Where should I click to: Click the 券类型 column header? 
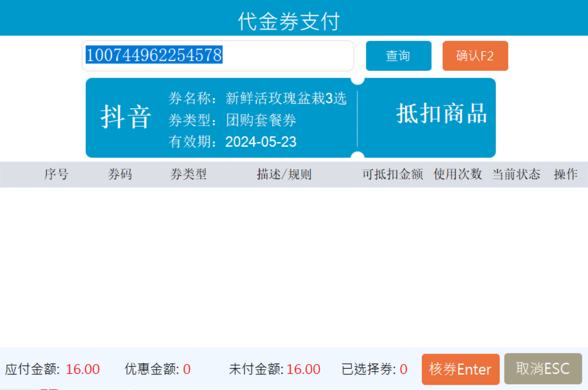188,174
